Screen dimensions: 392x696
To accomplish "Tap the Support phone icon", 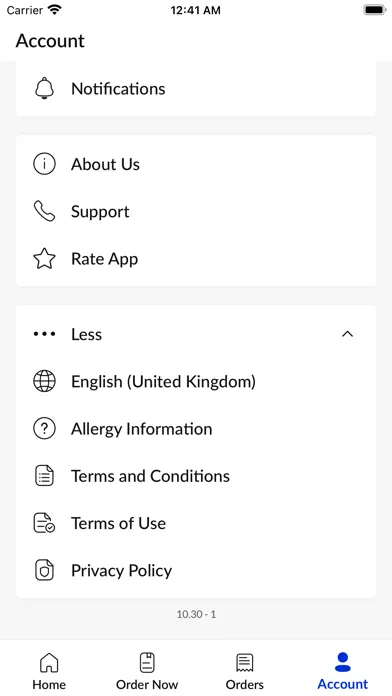I will click(x=44, y=211).
